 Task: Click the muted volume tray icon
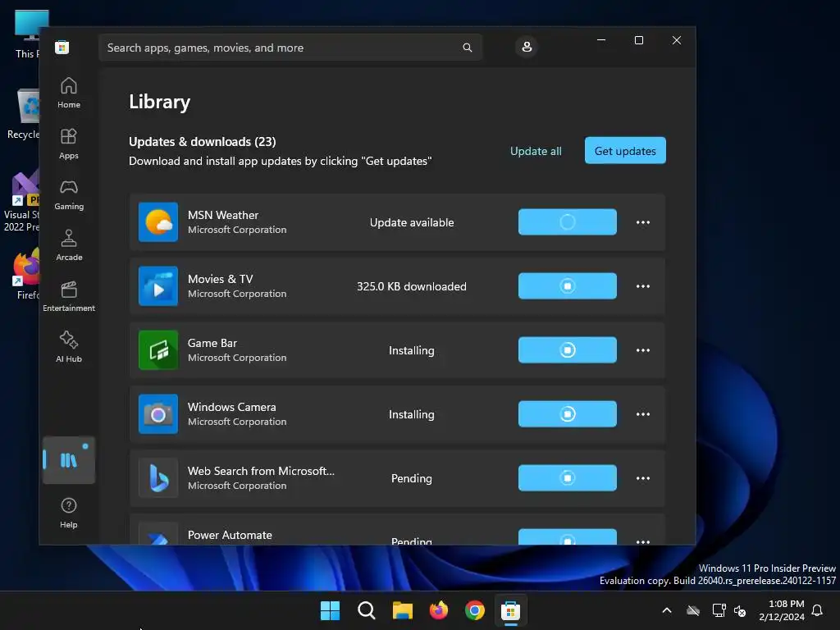[x=740, y=610]
